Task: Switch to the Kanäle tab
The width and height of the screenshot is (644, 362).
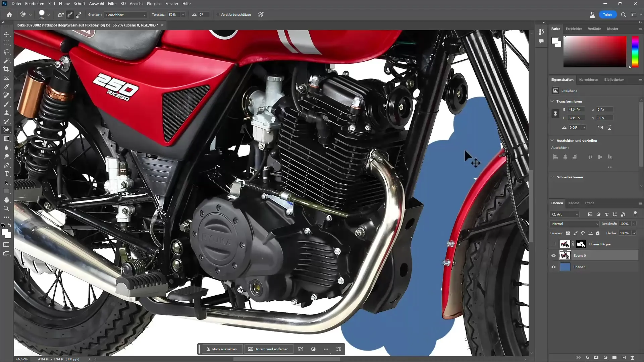Action: (574, 203)
